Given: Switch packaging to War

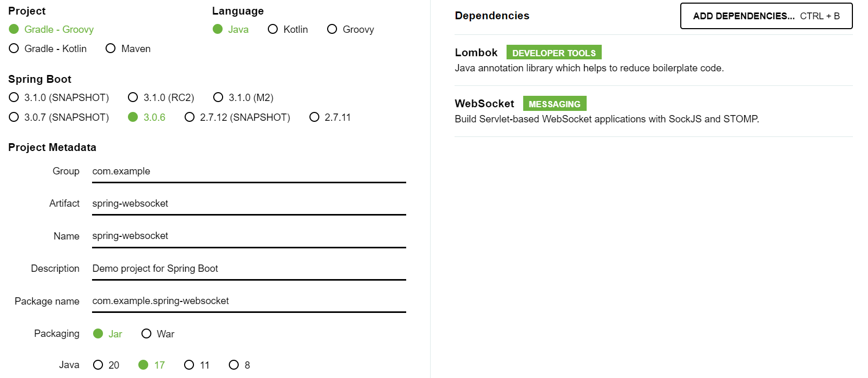Looking at the screenshot, I should 158,334.
